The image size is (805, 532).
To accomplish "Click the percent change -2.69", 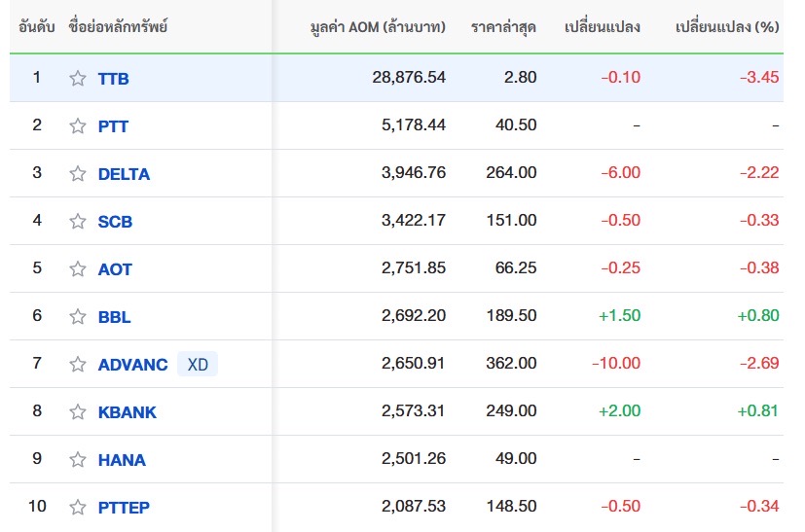I will click(x=759, y=363).
